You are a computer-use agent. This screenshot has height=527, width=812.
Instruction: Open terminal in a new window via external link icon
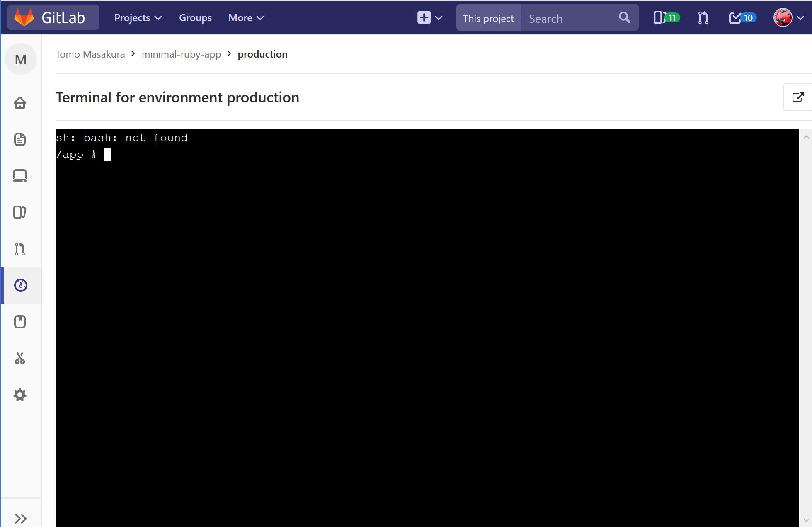(798, 97)
